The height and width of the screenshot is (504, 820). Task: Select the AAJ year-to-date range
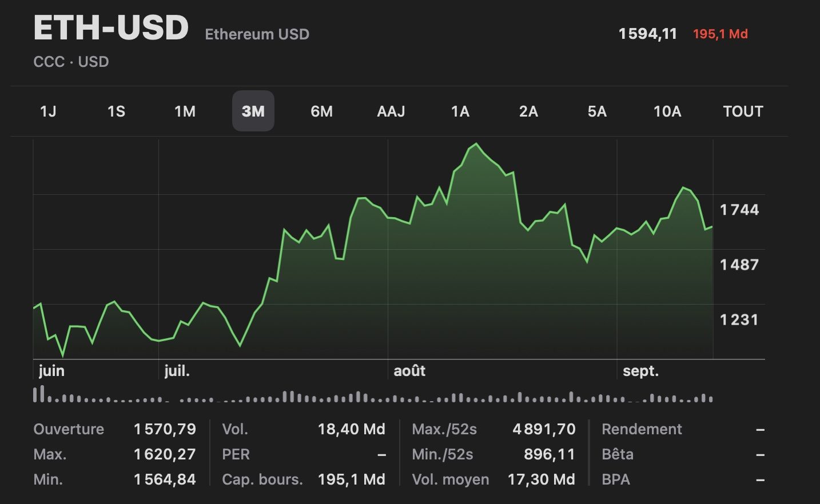(391, 111)
